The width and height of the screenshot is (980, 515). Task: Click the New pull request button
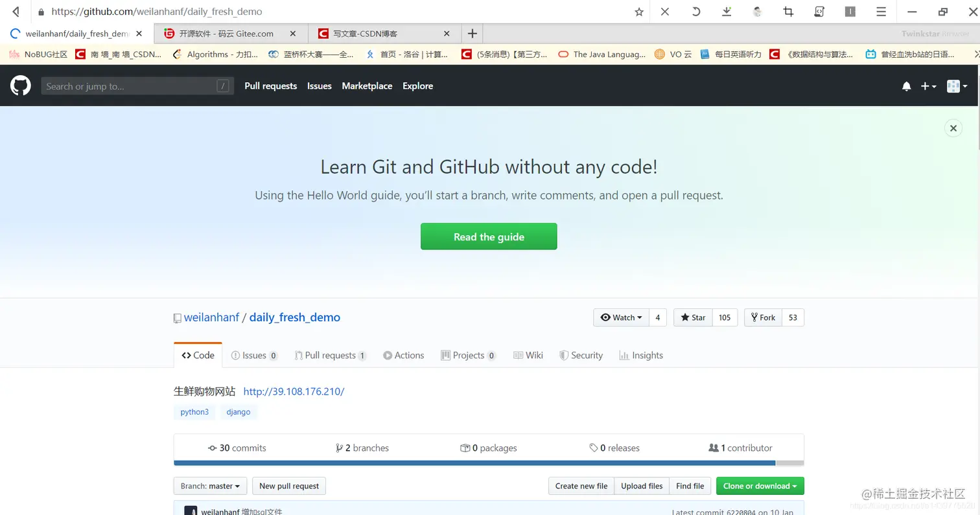(289, 486)
